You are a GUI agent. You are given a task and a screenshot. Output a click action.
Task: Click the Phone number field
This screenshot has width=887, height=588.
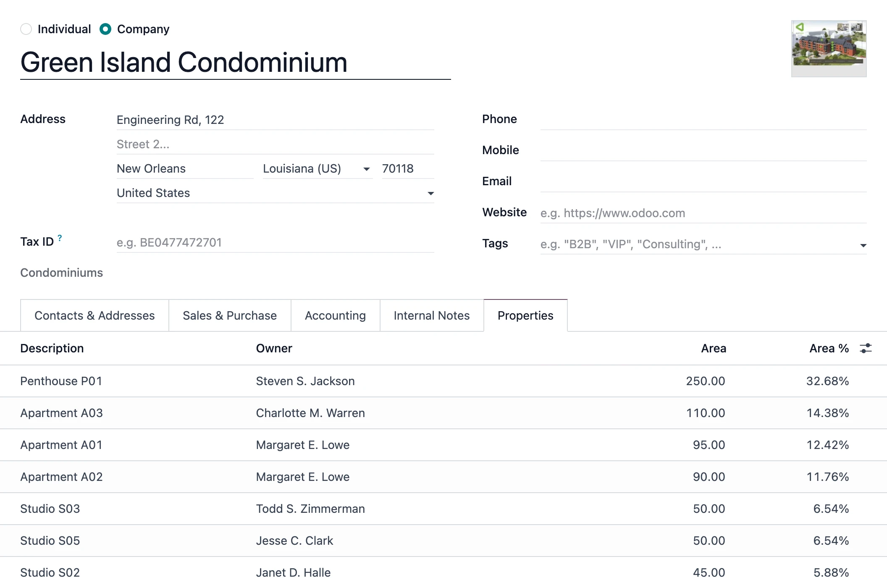pyautogui.click(x=703, y=120)
